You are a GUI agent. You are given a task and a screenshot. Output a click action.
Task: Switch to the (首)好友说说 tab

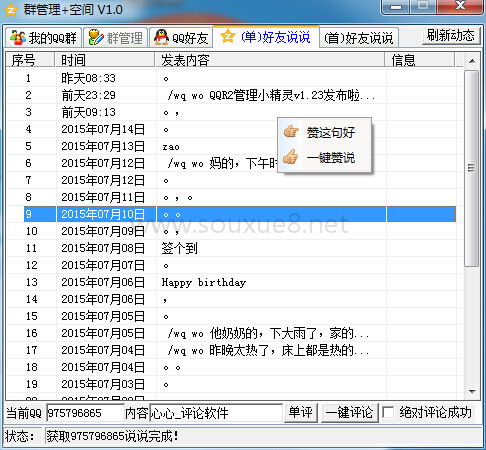[x=359, y=38]
